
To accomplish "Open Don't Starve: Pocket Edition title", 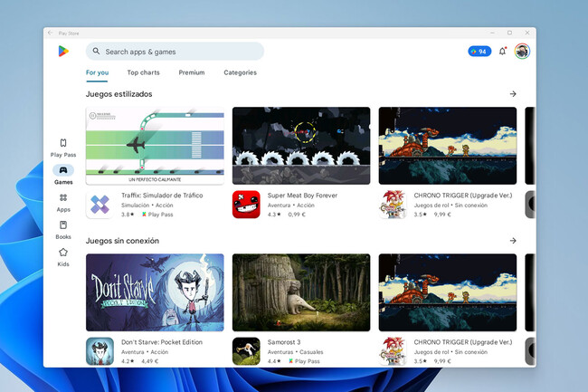I will point(162,342).
